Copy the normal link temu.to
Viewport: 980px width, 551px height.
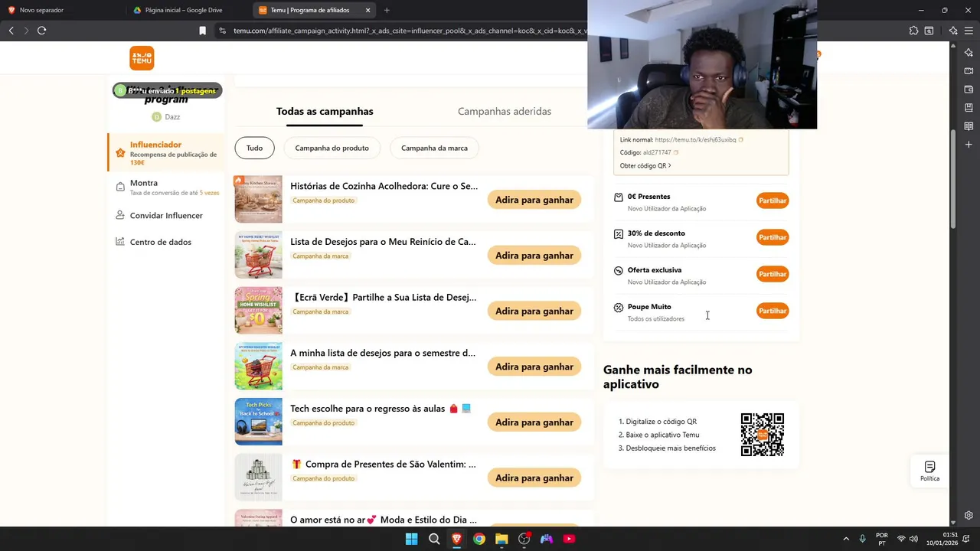(740, 140)
